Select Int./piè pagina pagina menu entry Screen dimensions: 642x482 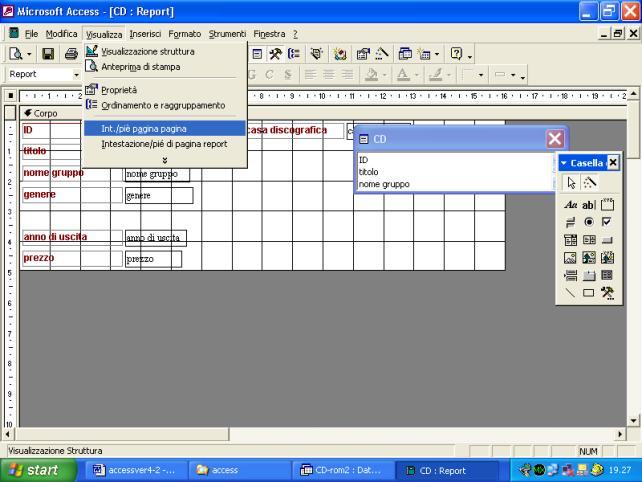165,129
